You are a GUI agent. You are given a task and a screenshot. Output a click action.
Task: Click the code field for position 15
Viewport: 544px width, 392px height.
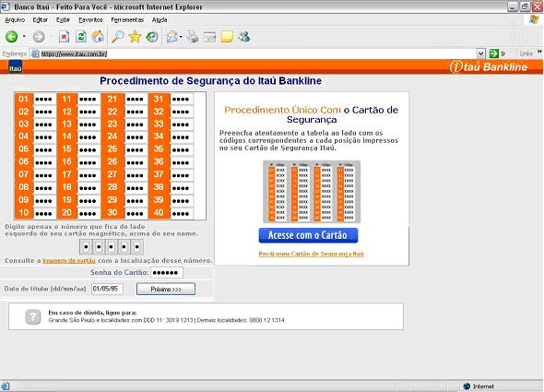[x=89, y=149]
